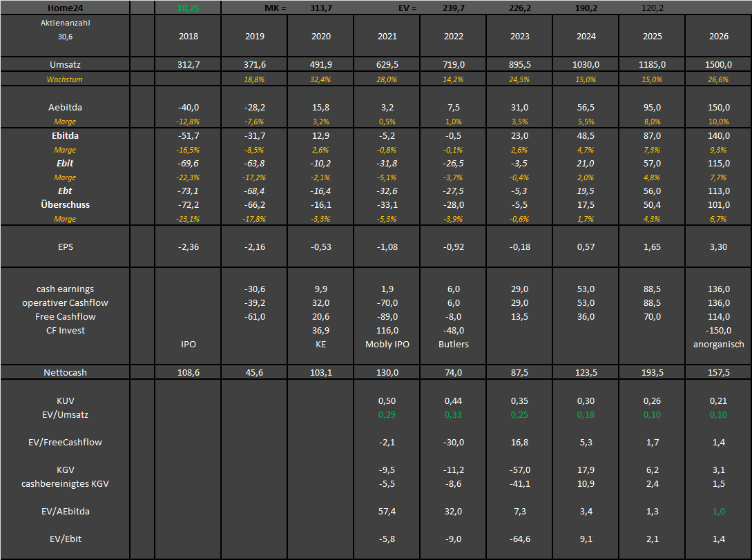This screenshot has width=752, height=560.
Task: Click the Butlers note cell
Action: [453, 345]
